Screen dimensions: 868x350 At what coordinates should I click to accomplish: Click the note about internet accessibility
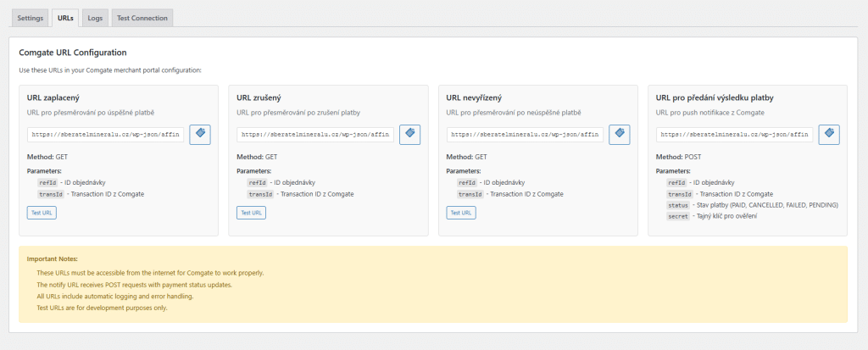click(x=150, y=273)
